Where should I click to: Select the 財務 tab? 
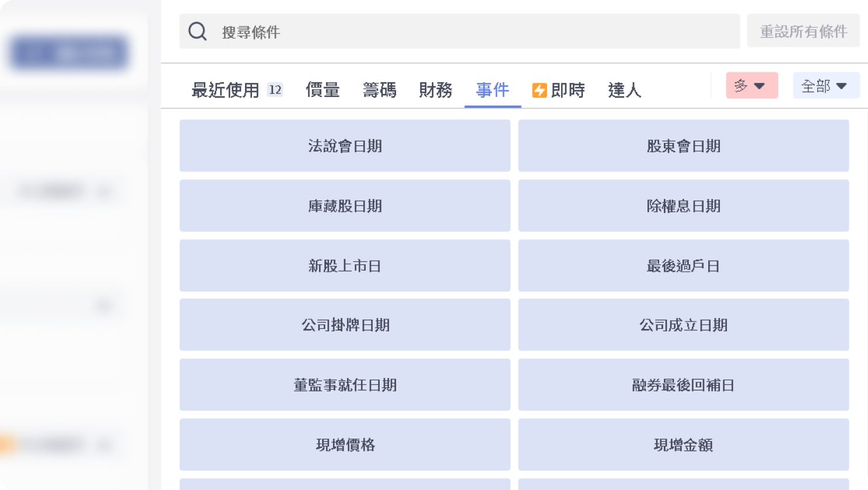pos(436,90)
